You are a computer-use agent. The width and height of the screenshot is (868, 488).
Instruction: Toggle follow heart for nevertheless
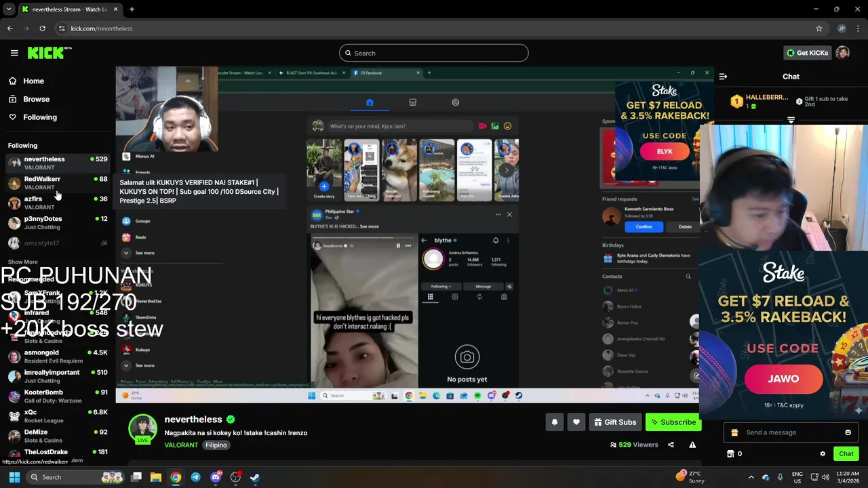pos(576,422)
